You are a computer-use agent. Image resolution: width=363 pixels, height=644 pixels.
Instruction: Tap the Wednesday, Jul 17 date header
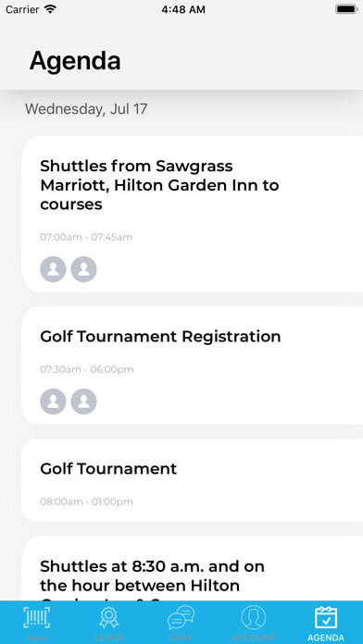click(86, 109)
